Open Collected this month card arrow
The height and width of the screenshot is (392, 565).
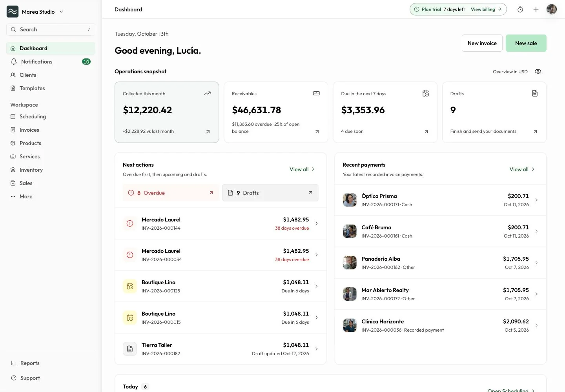[208, 132]
